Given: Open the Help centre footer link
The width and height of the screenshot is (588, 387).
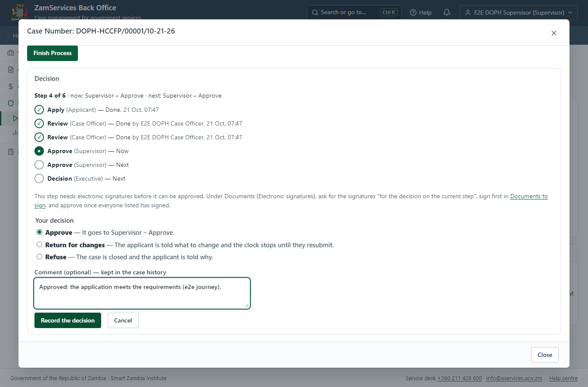Looking at the screenshot, I should [563, 378].
